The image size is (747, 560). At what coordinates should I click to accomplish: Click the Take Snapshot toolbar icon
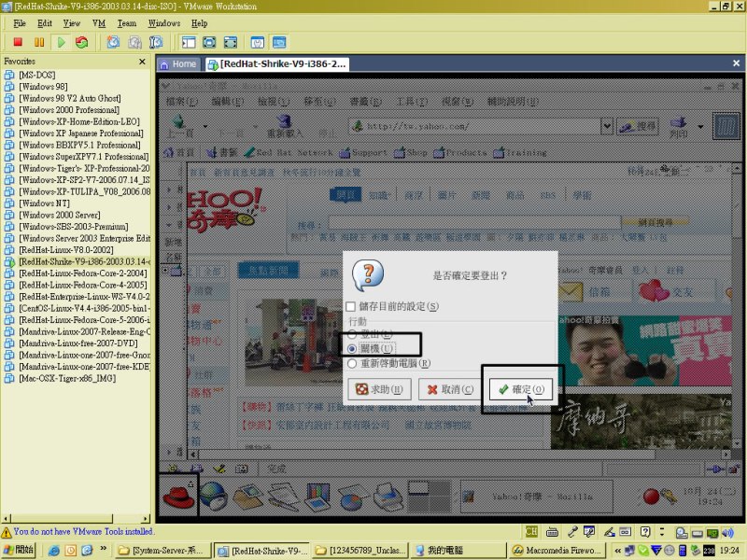pos(113,42)
